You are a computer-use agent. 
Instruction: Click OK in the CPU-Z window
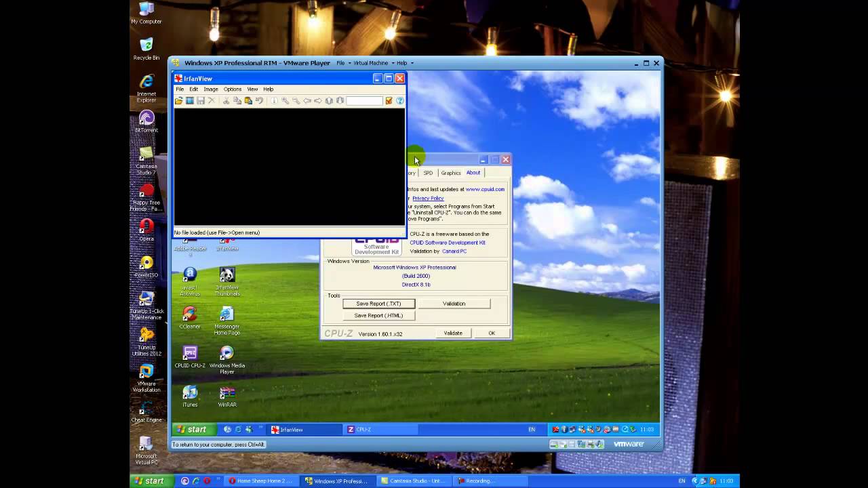tap(492, 333)
